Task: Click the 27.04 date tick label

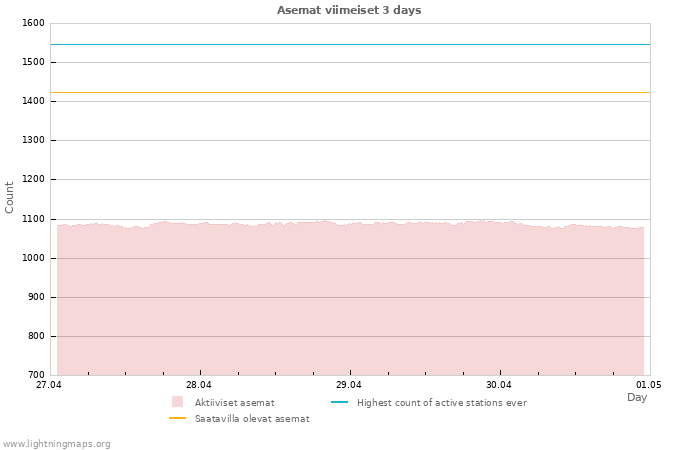Action: click(48, 384)
